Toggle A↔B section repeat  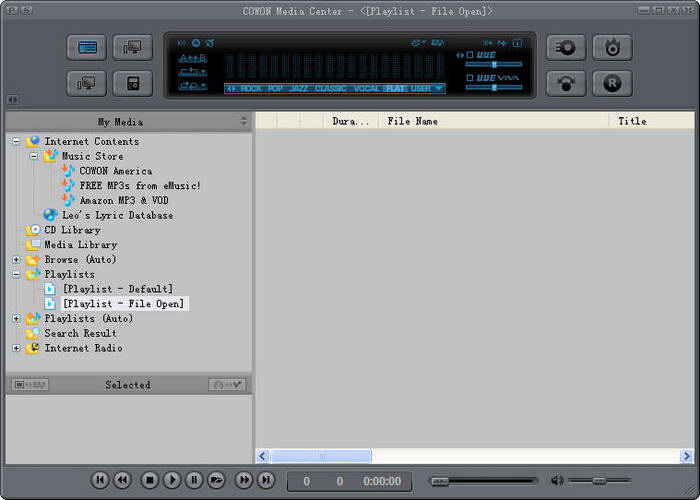coord(192,58)
